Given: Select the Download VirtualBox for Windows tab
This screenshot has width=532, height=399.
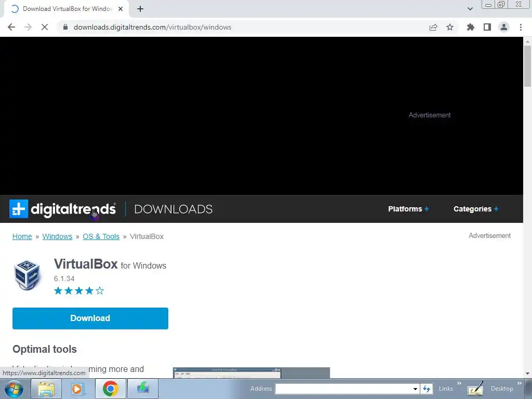Looking at the screenshot, I should [x=66, y=9].
